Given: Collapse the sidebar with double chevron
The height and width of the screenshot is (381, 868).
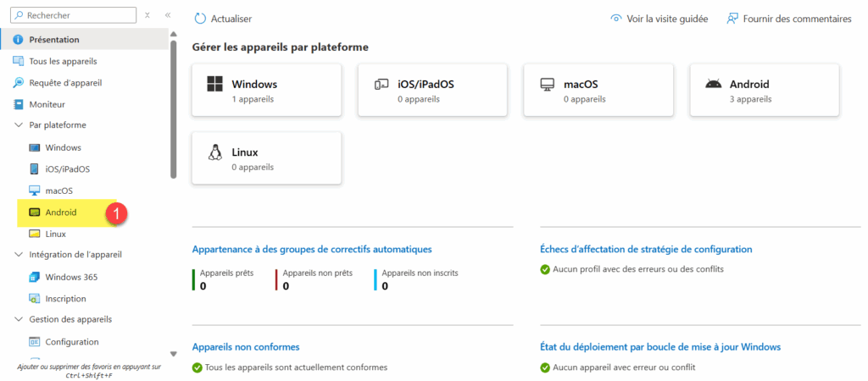Looking at the screenshot, I should (x=168, y=15).
